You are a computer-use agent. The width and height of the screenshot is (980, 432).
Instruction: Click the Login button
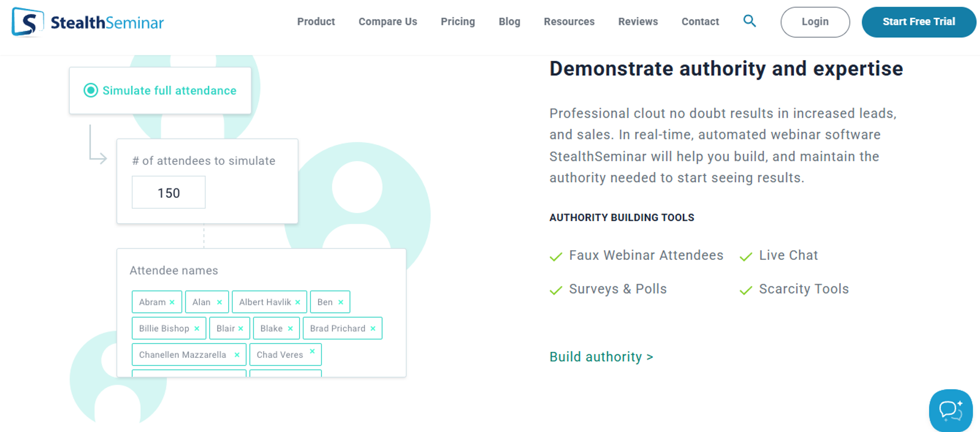point(815,22)
